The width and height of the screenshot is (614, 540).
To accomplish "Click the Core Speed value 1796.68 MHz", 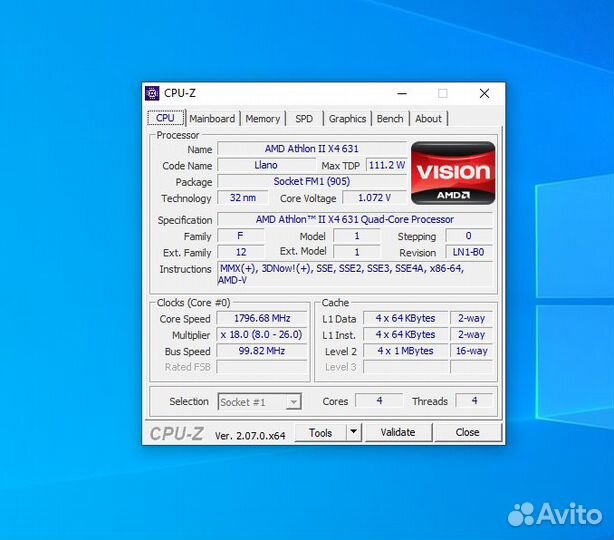I will coord(262,318).
